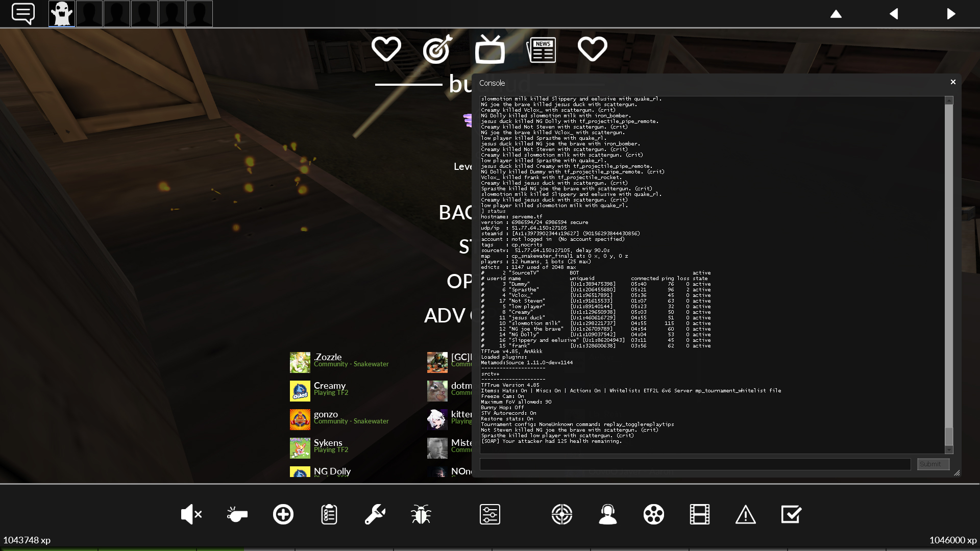The height and width of the screenshot is (551, 980).
Task: Click the whistle icon in bottom bar
Action: (x=237, y=514)
